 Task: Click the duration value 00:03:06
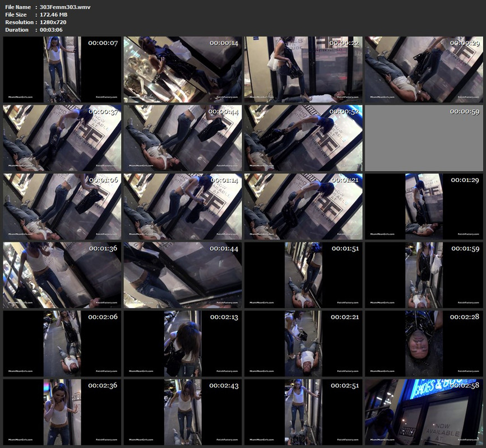pos(51,30)
